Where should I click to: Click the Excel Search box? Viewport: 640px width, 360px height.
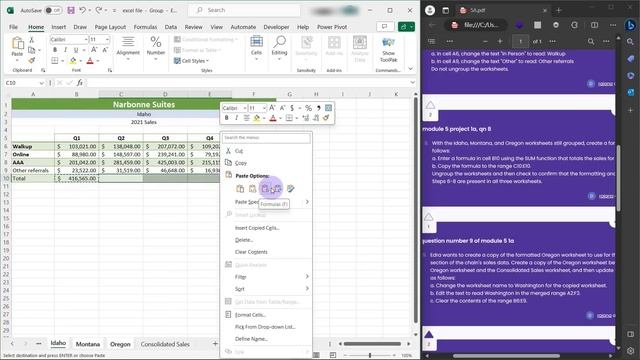tap(244, 10)
